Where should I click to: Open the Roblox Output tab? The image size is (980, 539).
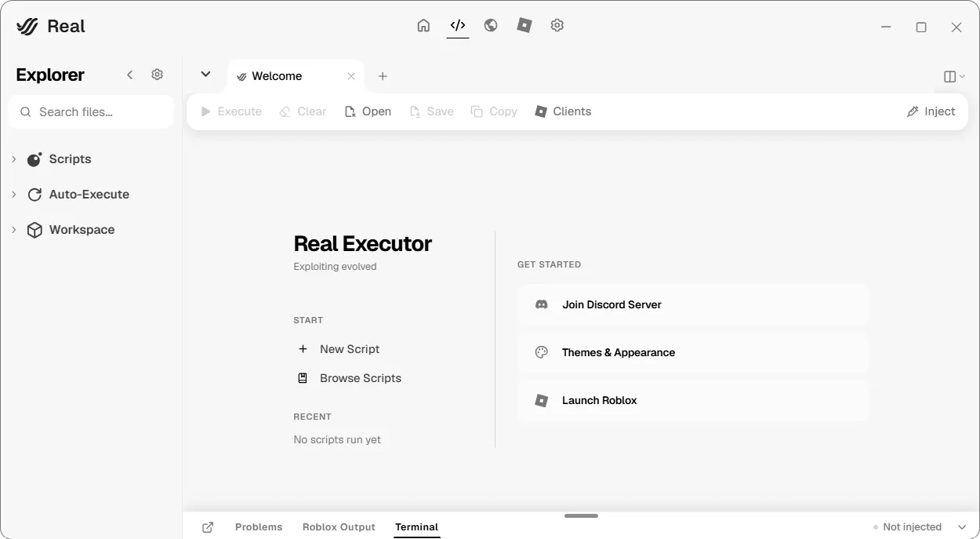click(x=339, y=527)
